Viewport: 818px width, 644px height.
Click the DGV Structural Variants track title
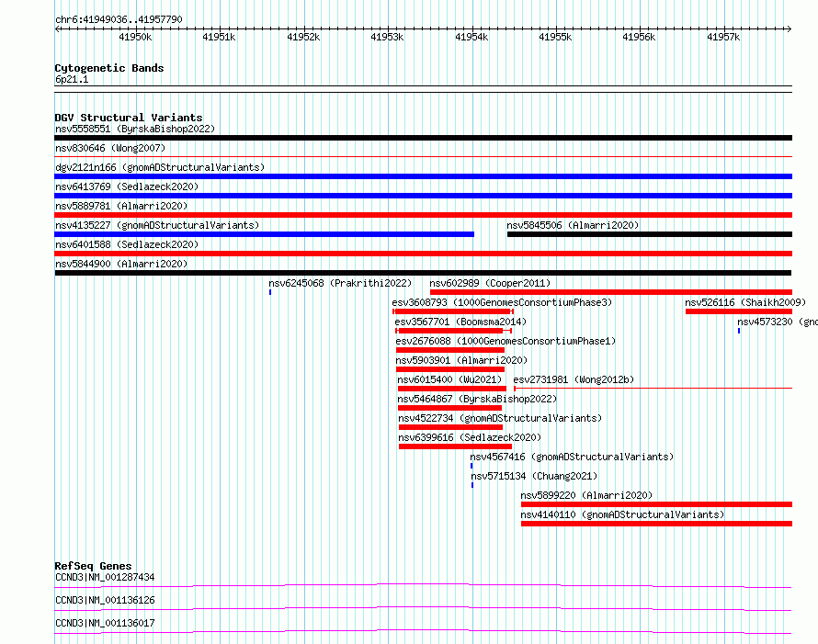[x=129, y=118]
